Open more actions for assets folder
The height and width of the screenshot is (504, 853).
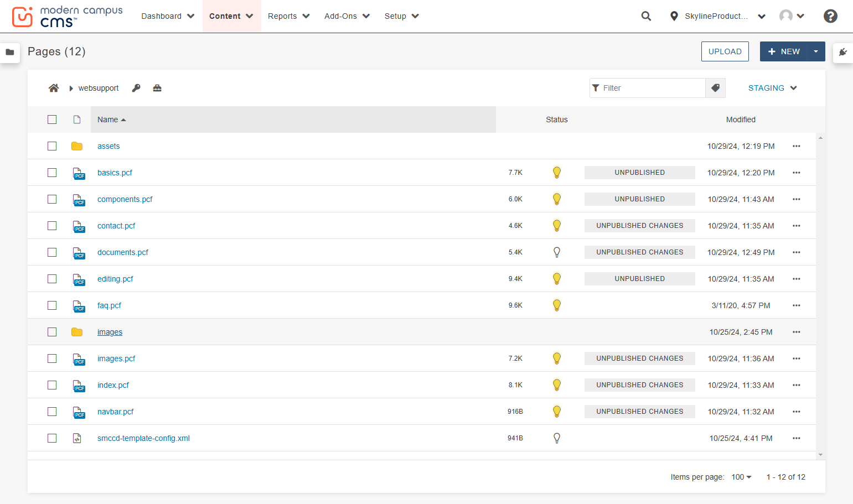click(x=797, y=146)
